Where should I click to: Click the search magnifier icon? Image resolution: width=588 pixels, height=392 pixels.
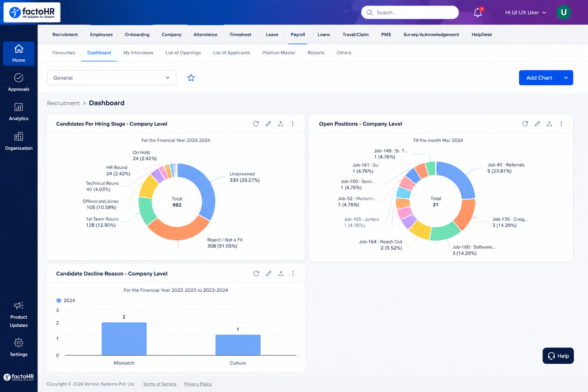coord(370,13)
